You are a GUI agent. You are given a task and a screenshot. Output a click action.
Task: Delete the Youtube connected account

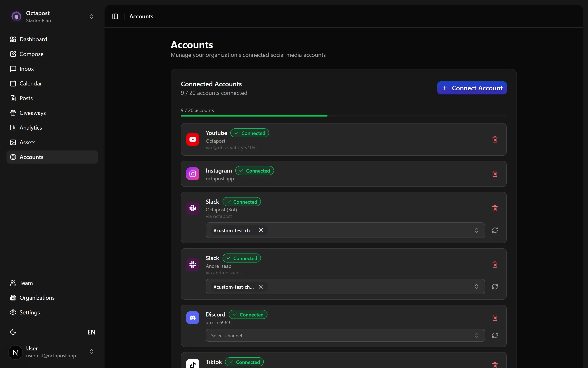495,139
